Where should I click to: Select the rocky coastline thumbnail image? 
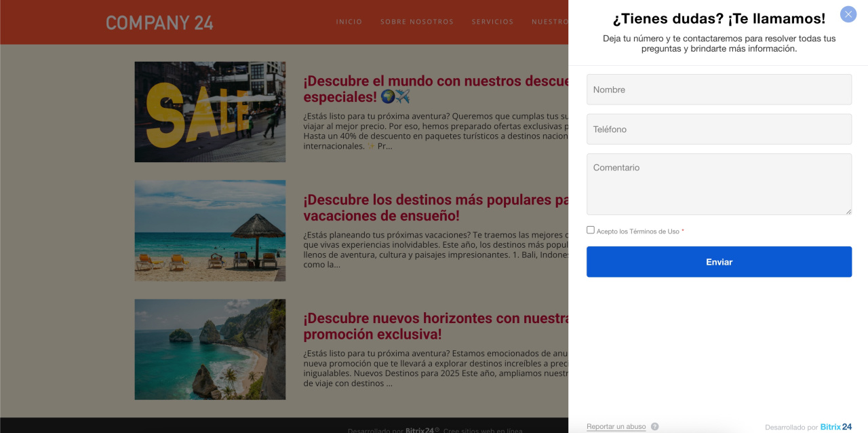pyautogui.click(x=210, y=350)
